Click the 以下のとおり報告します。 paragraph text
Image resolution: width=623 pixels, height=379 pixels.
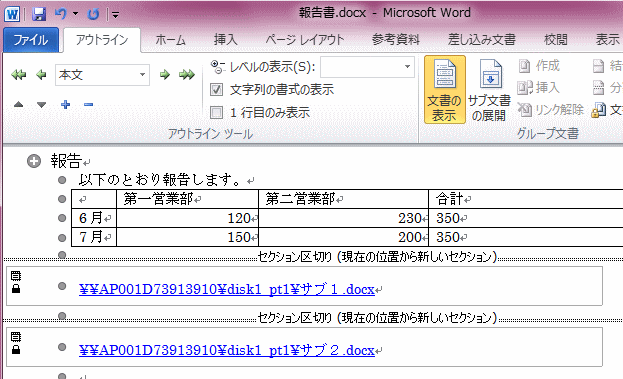(160, 180)
